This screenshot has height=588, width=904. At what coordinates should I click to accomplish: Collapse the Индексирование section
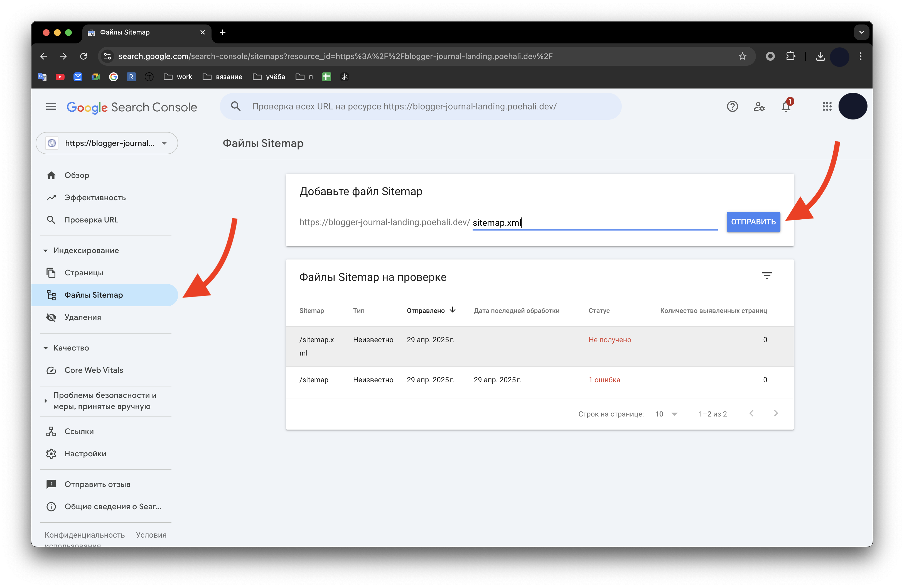(46, 250)
